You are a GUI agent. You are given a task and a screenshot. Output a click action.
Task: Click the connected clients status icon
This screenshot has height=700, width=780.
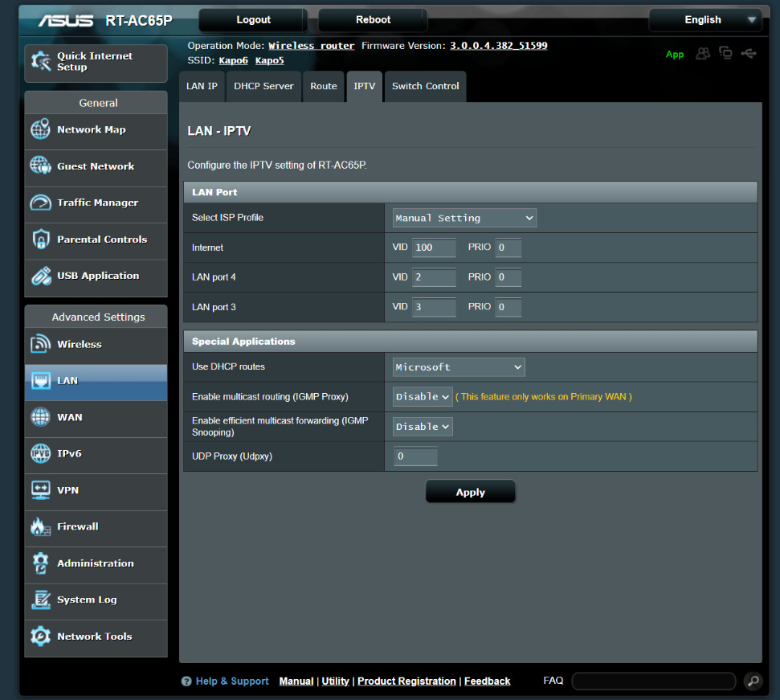point(703,54)
